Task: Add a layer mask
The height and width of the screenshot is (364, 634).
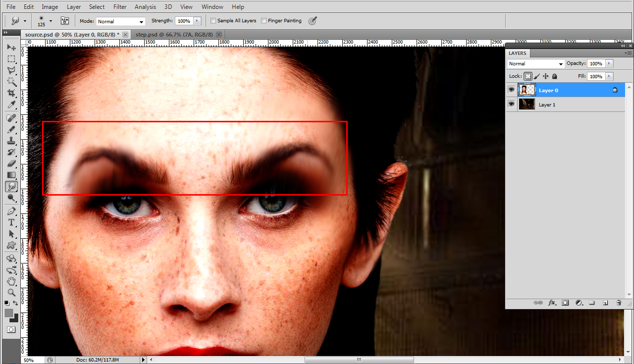Action: (x=565, y=303)
